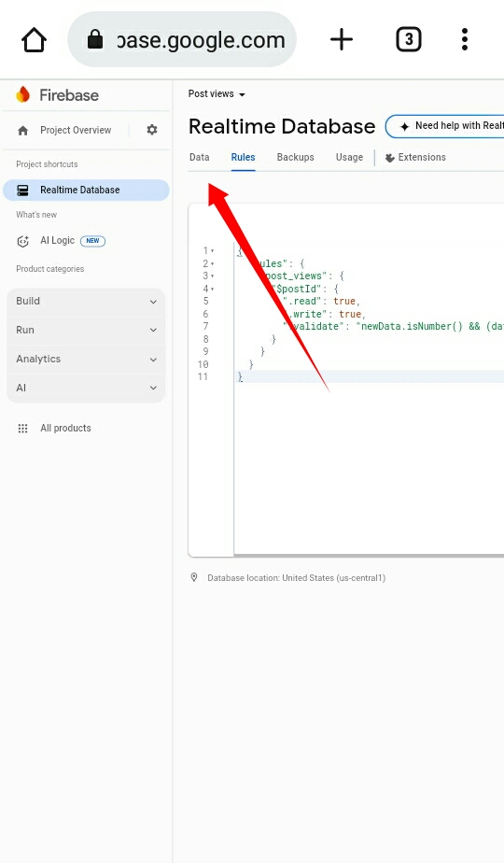
Task: Collapse code fold arrow on line 4
Action: (213, 289)
